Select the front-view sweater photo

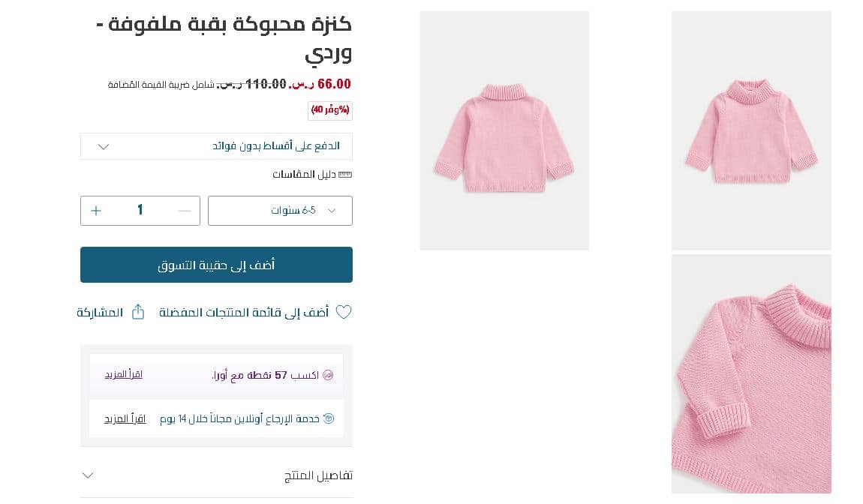(x=751, y=130)
